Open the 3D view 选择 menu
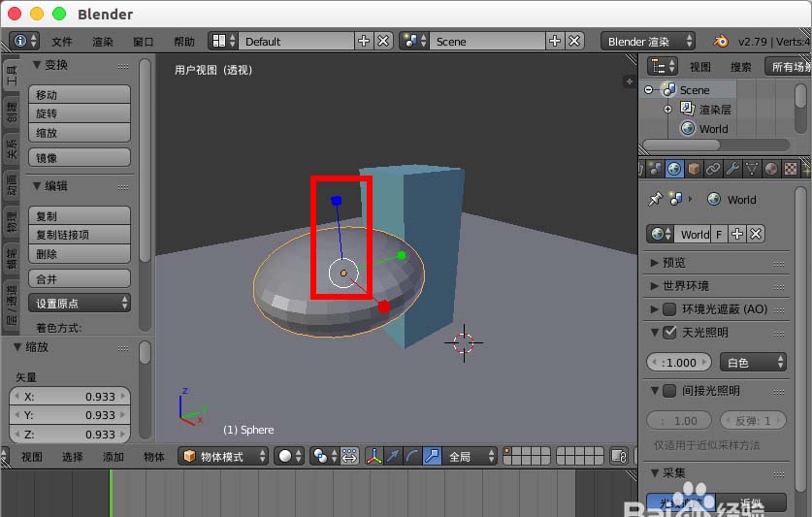Viewport: 812px width, 517px height. point(73,457)
